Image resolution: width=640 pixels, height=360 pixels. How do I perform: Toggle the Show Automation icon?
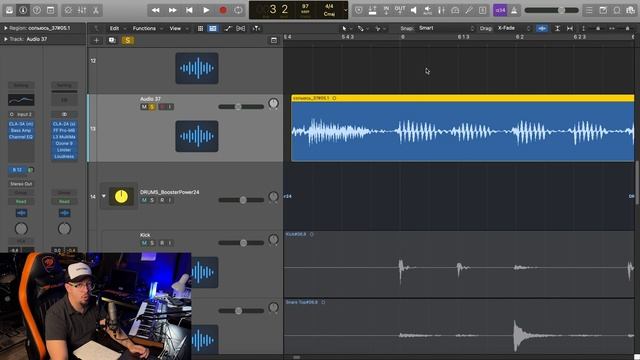point(228,28)
